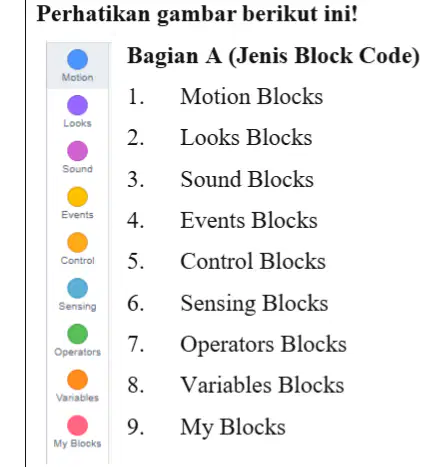Screen dimensions: 427x467
Task: Click the Variables label in palette
Action: pos(77,398)
